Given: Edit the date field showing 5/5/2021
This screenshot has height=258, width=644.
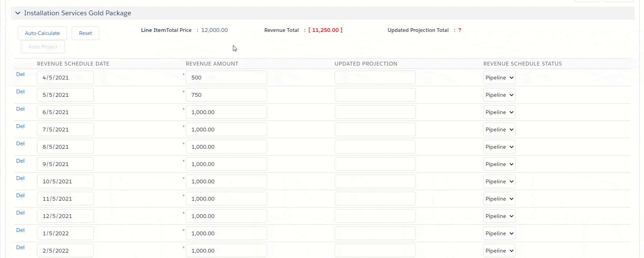Looking at the screenshot, I should 65,95.
